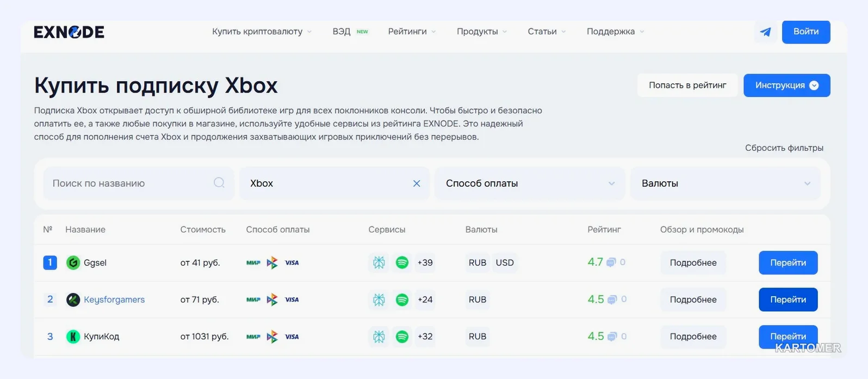Click the comments icon in Keysforgamers row
Screen dimensions: 868x379
click(x=612, y=299)
